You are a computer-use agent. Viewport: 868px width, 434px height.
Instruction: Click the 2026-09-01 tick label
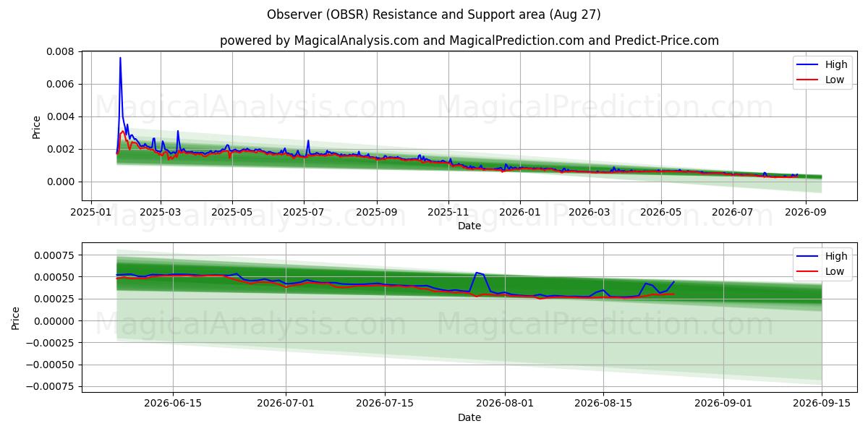724,404
